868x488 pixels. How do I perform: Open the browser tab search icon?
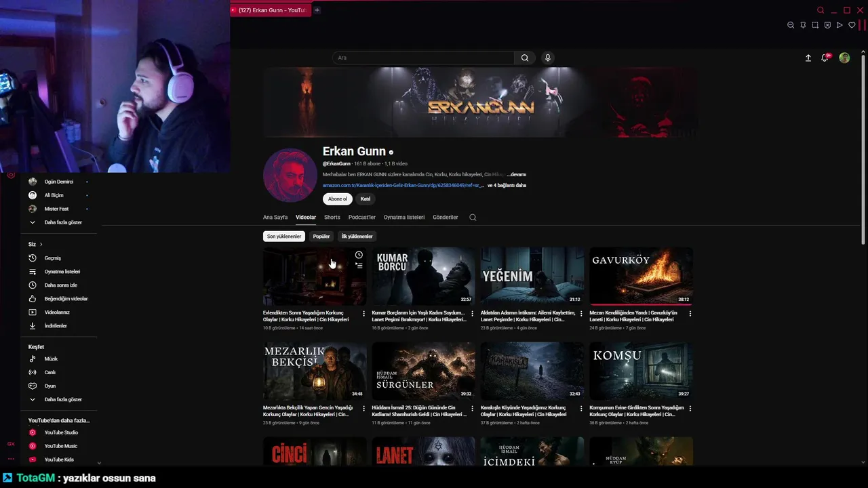[x=821, y=10]
